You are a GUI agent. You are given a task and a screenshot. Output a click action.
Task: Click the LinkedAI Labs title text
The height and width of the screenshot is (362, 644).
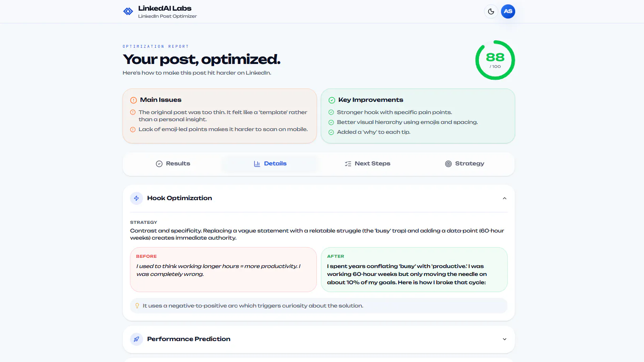pos(165,8)
